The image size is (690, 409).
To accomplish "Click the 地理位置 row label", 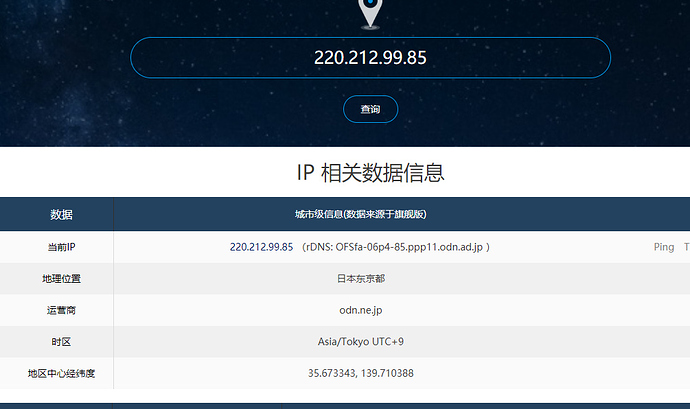I will [x=60, y=279].
